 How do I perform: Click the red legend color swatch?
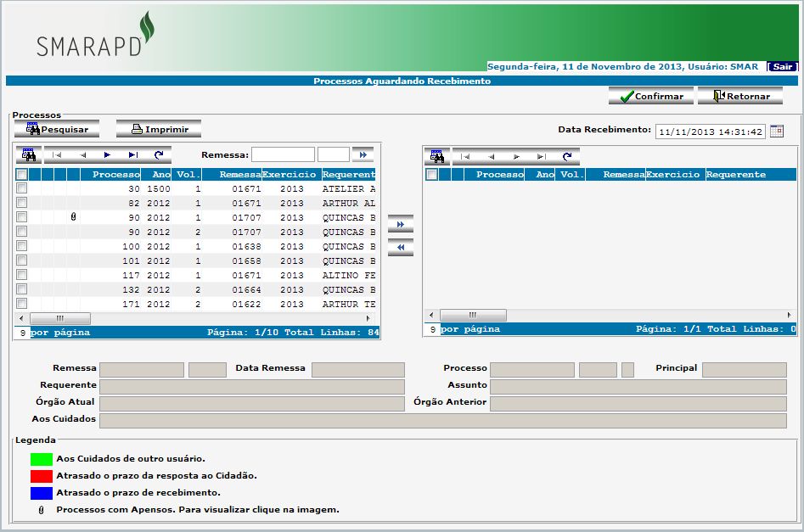click(42, 476)
